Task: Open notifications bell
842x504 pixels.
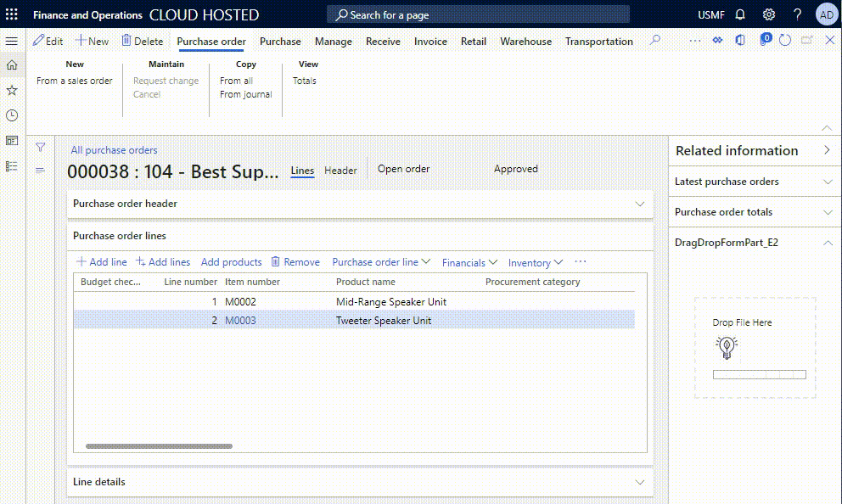Action: (740, 14)
